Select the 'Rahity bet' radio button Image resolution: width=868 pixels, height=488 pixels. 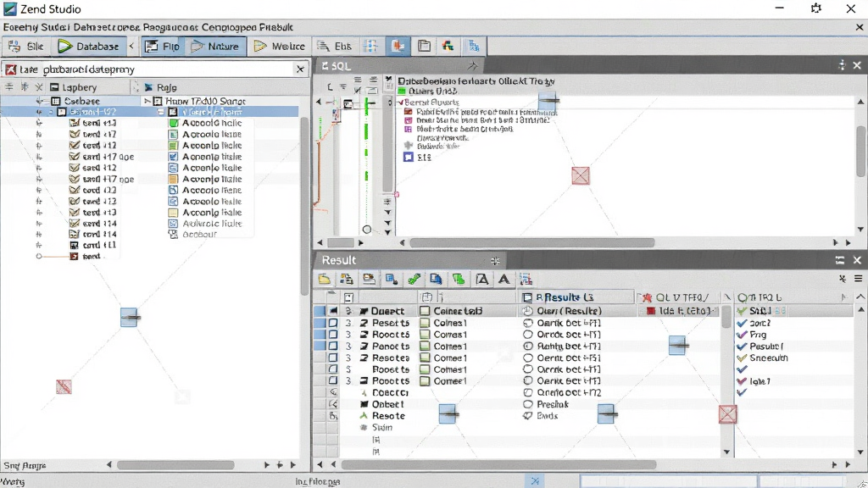pos(527,347)
